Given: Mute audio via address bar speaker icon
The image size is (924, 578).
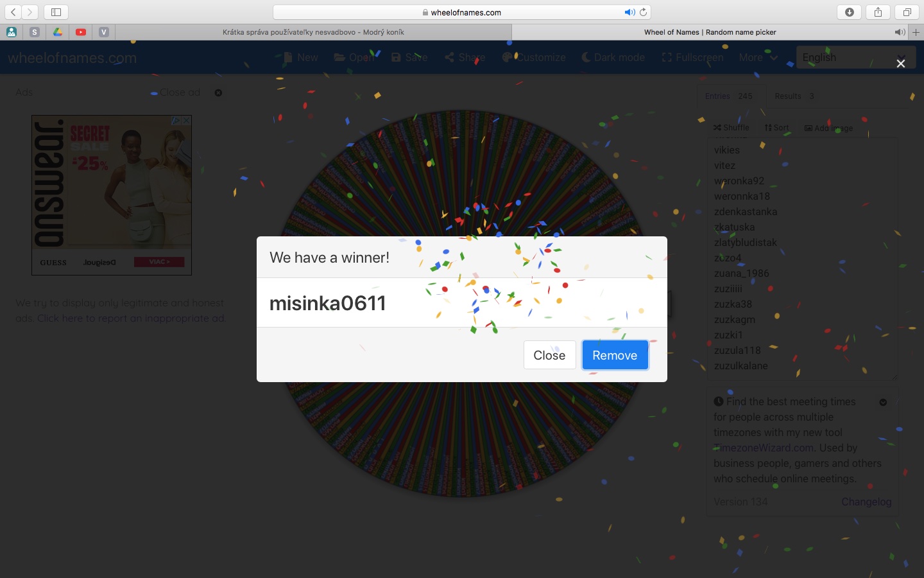Looking at the screenshot, I should click(629, 12).
